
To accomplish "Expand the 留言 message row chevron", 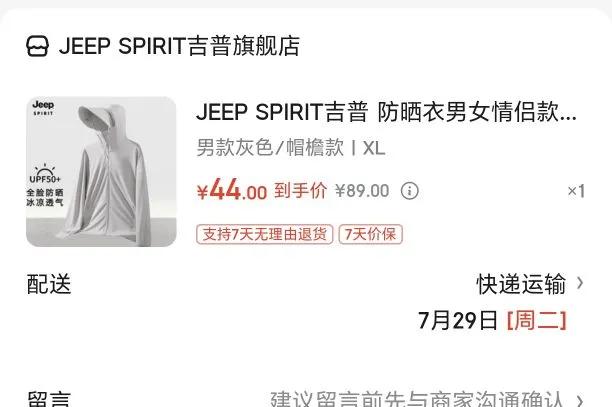I will pos(580,400).
